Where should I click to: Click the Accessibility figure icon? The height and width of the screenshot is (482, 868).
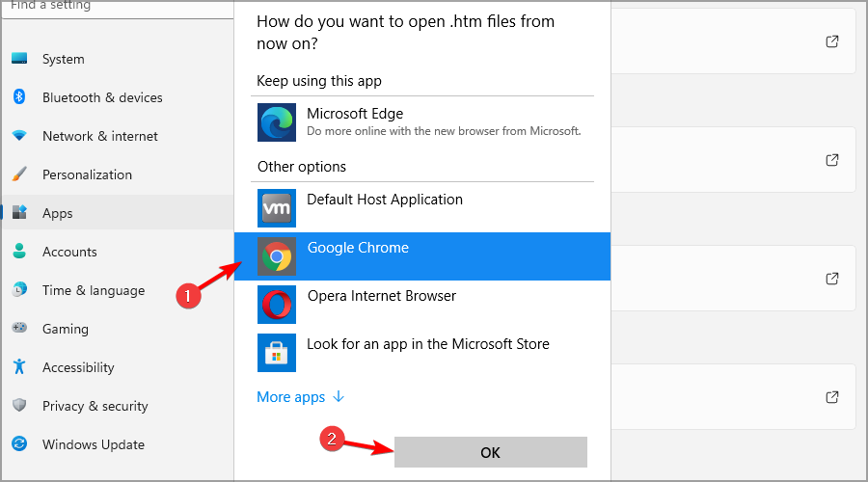point(19,366)
